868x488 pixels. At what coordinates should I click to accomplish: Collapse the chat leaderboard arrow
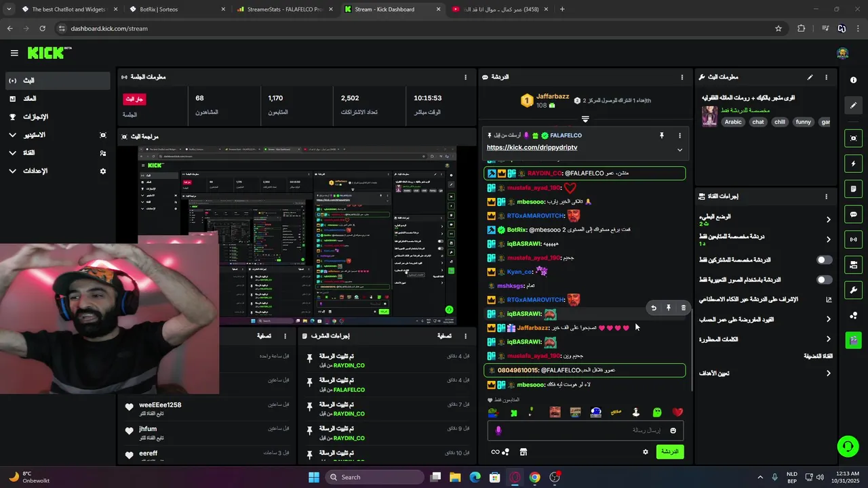tap(585, 119)
